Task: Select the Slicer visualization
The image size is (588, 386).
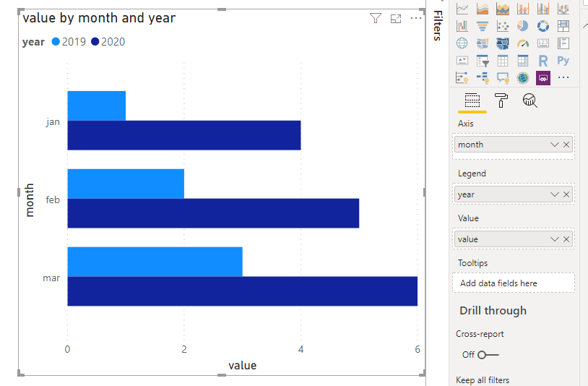Action: (x=483, y=61)
